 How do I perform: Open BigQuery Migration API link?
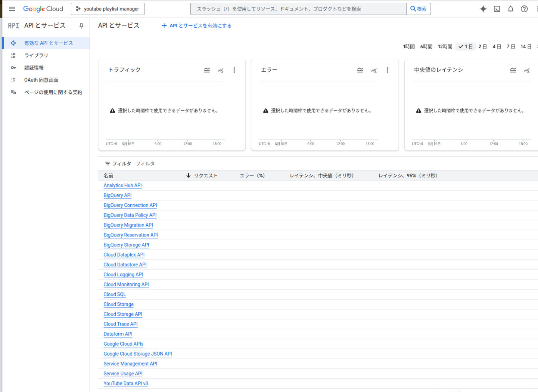point(128,225)
